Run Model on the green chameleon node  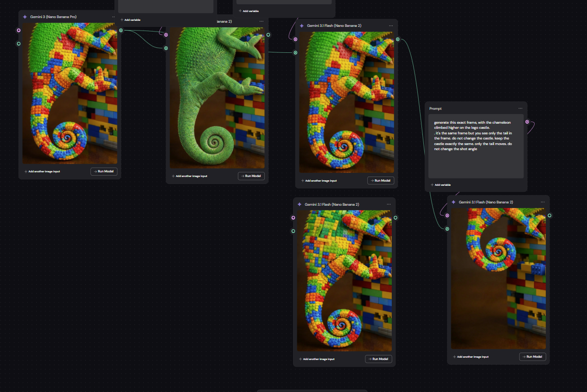coord(251,176)
